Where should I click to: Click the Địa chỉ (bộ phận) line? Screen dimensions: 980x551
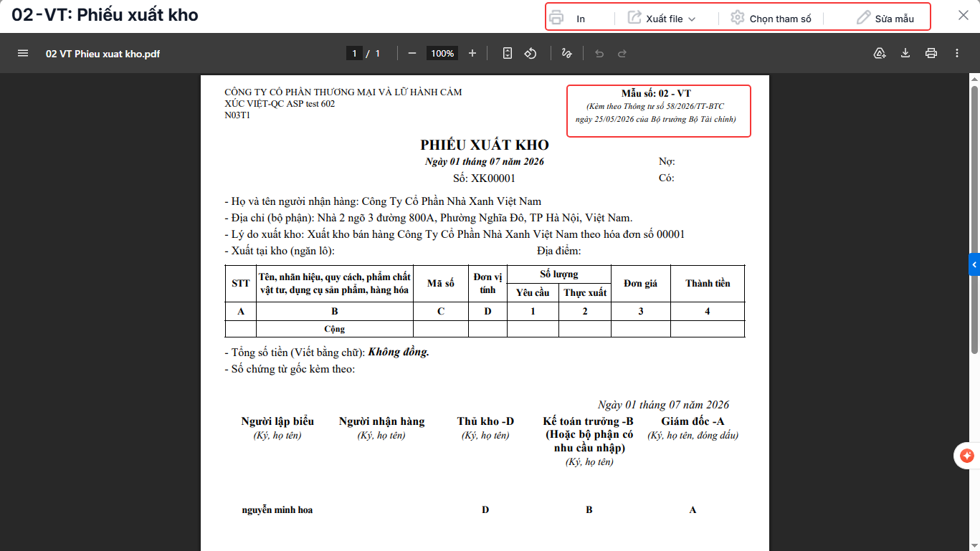point(429,218)
